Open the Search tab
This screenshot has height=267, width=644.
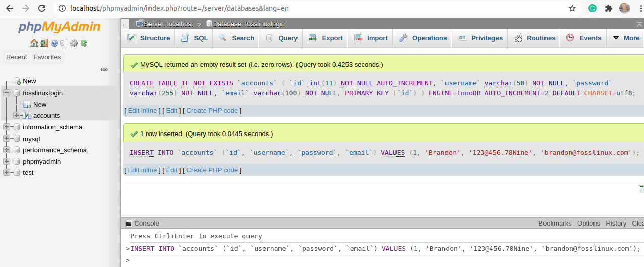[x=236, y=38]
